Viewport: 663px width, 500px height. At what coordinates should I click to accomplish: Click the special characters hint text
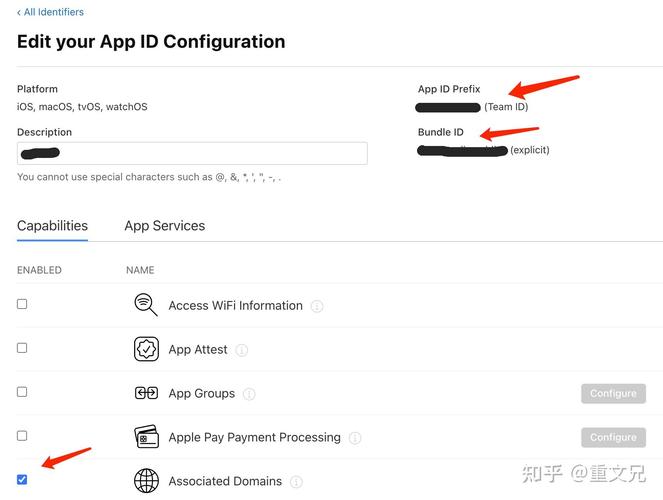[149, 177]
